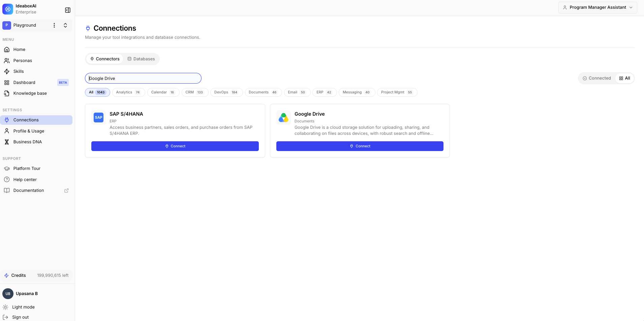The width and height of the screenshot is (644, 321).
Task: Open the Knowledge base page
Action: coord(36,93)
